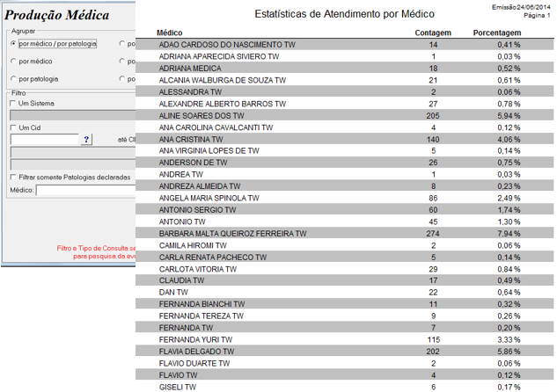Click 'FERNANDA BIANCHI TW'
The width and height of the screenshot is (557, 392).
pyautogui.click(x=344, y=304)
